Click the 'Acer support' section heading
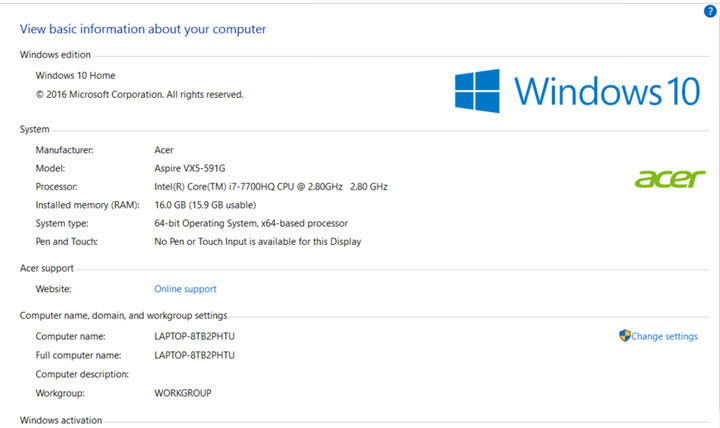Viewport: 720px width, 428px height. tap(47, 268)
